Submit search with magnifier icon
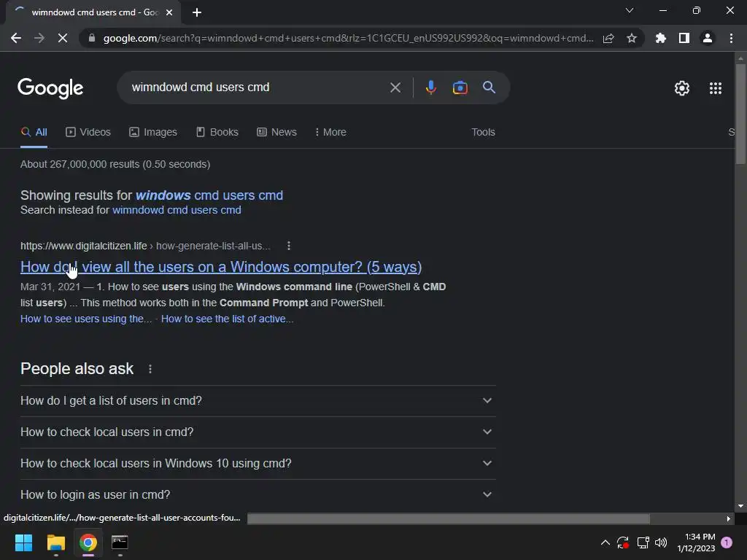This screenshot has width=747, height=560. pos(489,87)
